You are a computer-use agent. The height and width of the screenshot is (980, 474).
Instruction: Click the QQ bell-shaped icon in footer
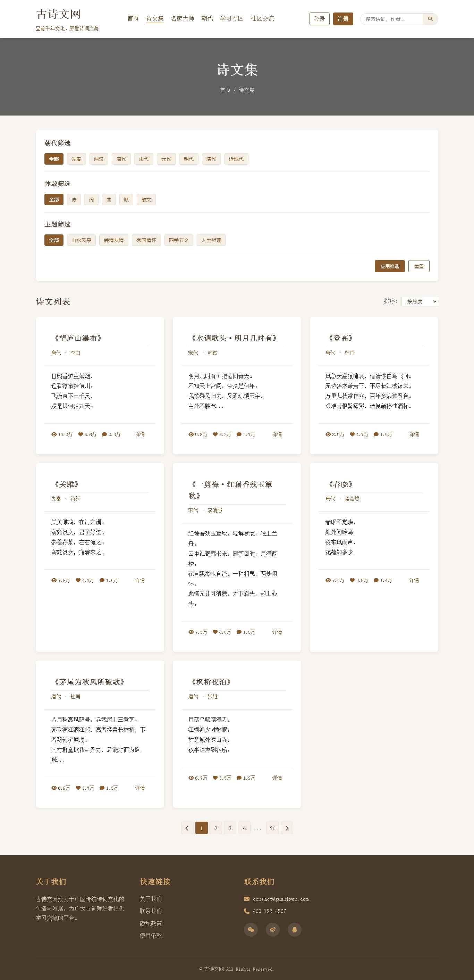(x=294, y=929)
